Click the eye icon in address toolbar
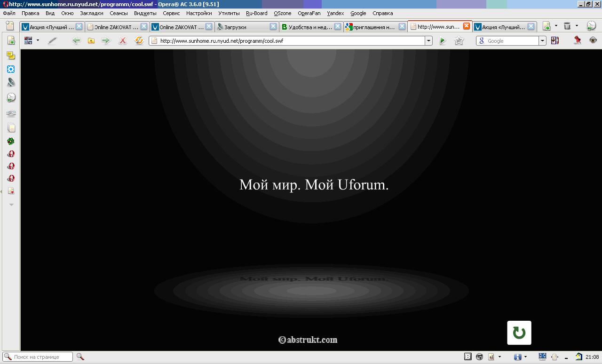 (x=593, y=40)
